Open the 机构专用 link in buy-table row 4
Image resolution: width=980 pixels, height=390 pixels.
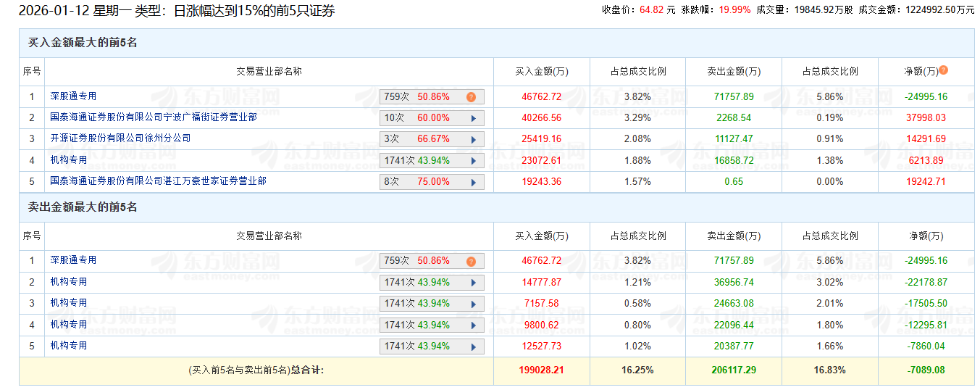68,160
